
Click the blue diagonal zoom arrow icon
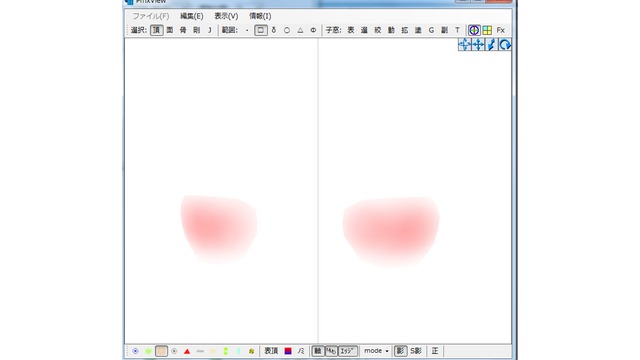tap(492, 44)
